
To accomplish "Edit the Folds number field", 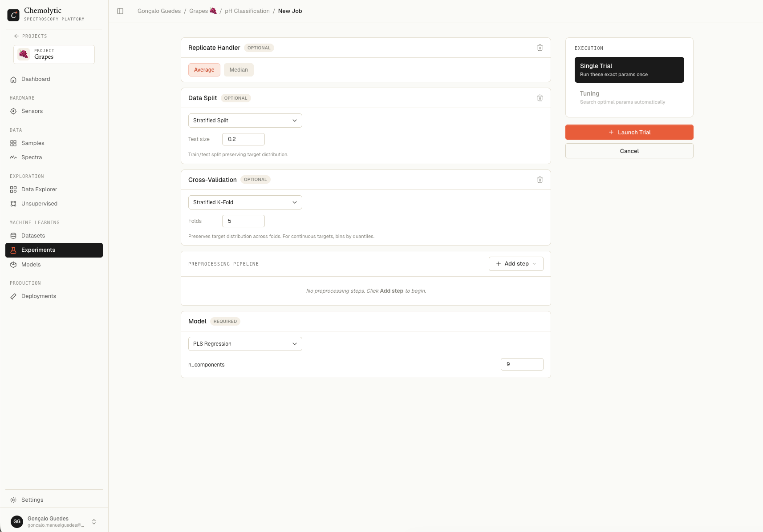I will (x=244, y=221).
